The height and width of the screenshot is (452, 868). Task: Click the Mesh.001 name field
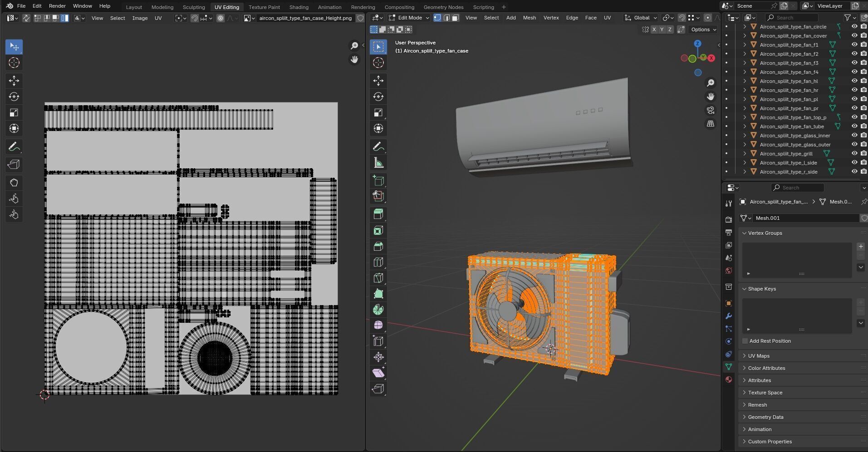pos(806,218)
